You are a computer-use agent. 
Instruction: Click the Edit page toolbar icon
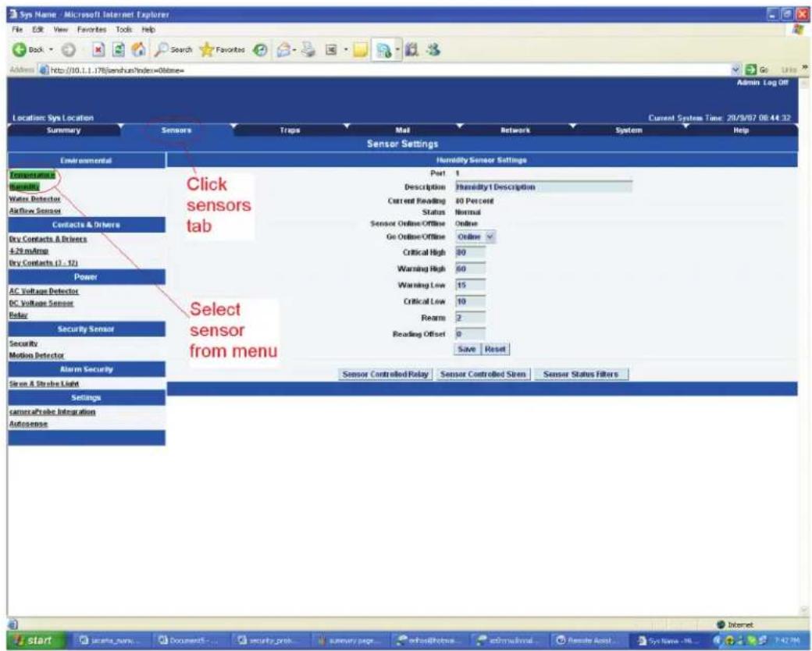(331, 50)
